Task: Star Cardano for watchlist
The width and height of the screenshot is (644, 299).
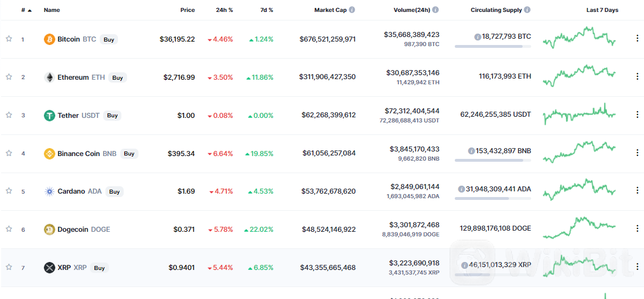Action: (x=9, y=191)
